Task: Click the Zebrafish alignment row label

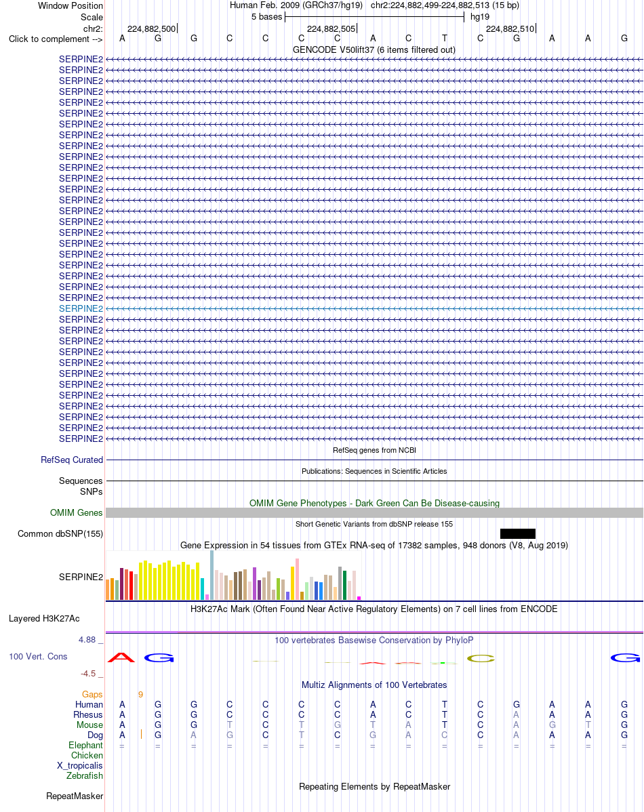Action: pos(85,776)
